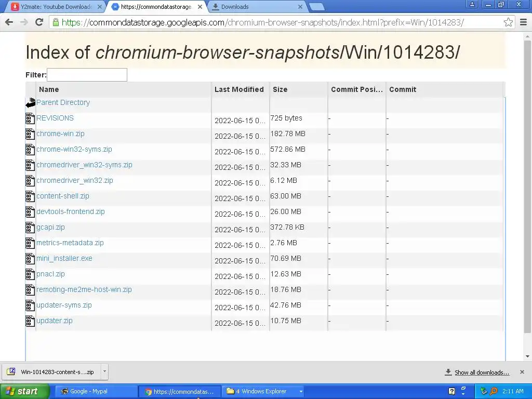Open the Parent Directory link
The width and height of the screenshot is (532, 399).
(63, 102)
